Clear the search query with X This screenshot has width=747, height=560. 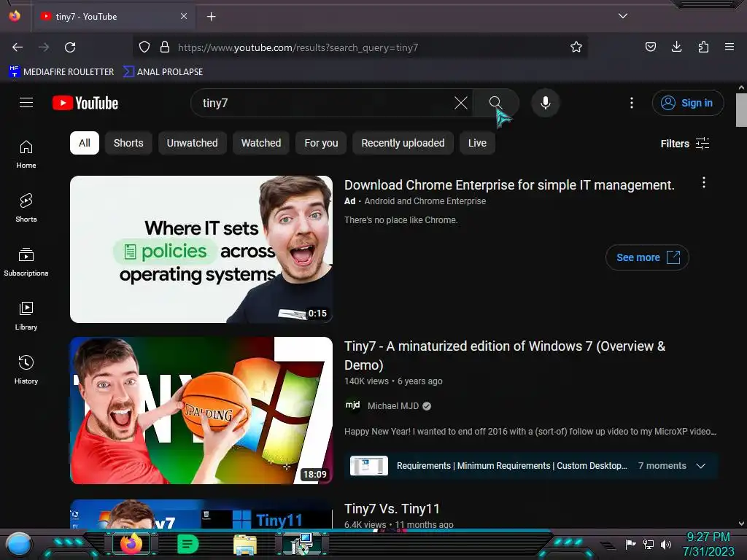tap(461, 103)
